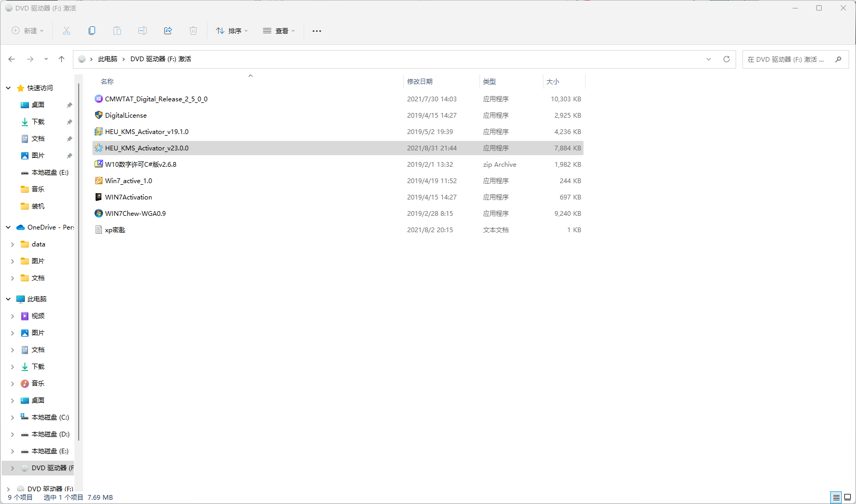Screen dimensions: 856x504
Task: Open the 排序 sort dropdown
Action: click(232, 31)
